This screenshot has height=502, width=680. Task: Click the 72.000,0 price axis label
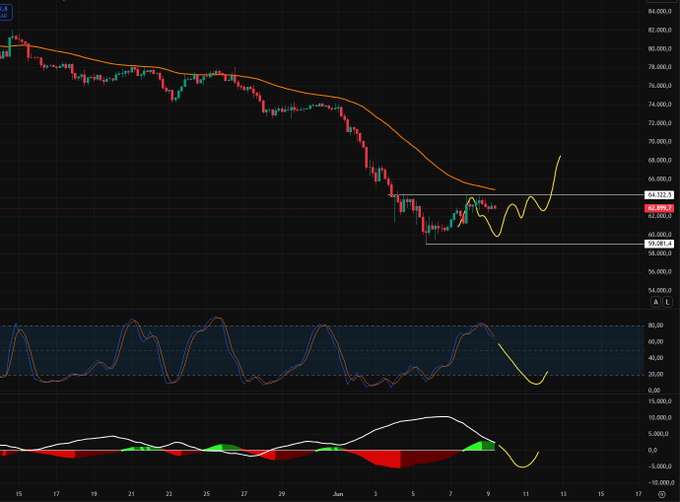pos(659,123)
